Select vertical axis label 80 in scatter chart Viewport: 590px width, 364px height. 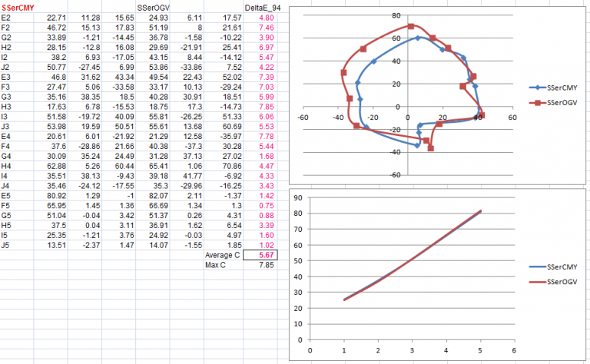(396, 15)
